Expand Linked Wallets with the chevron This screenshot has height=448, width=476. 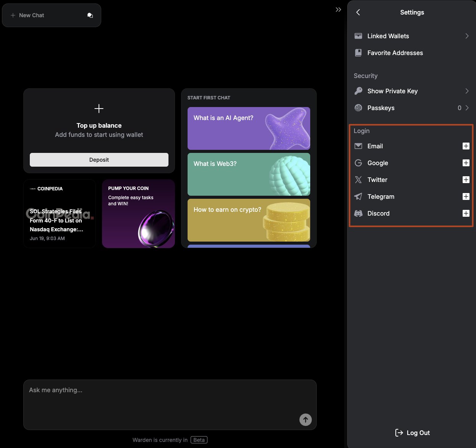pyautogui.click(x=467, y=36)
